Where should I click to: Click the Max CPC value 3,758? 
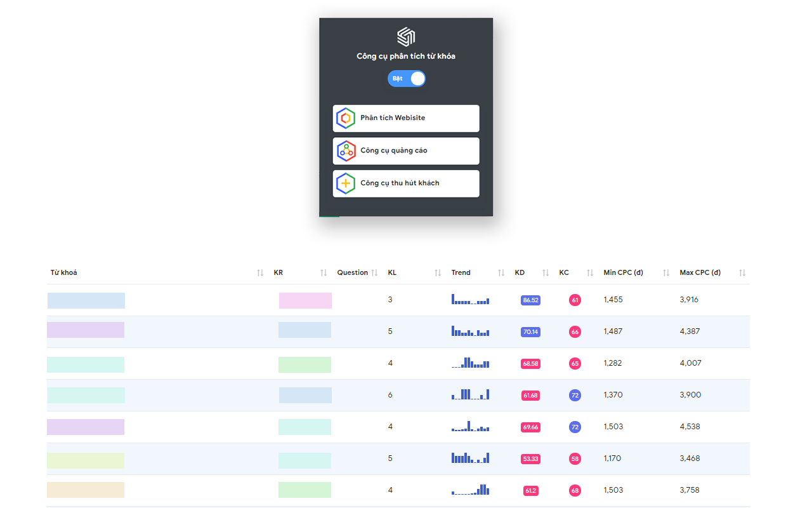point(690,490)
